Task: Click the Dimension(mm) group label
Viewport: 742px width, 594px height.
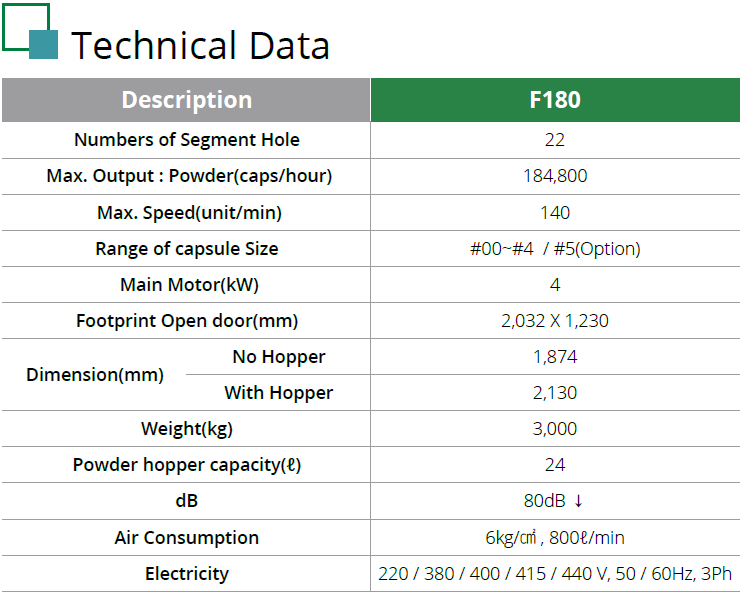Action: click(95, 375)
